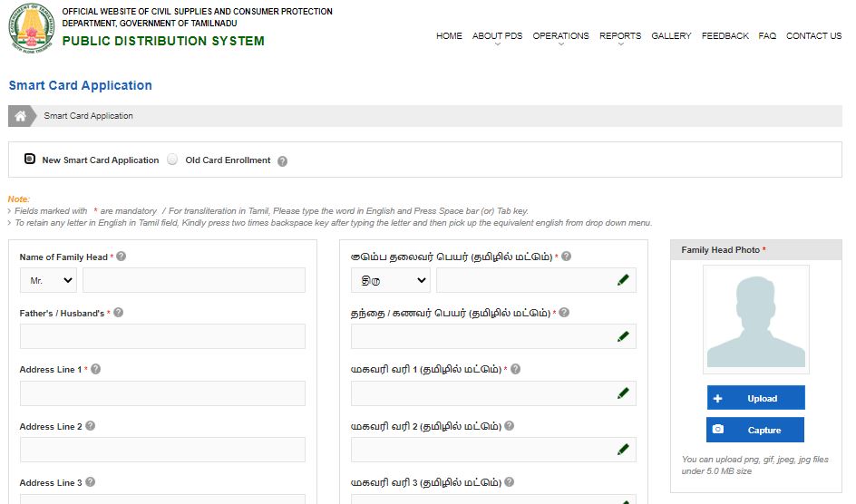The width and height of the screenshot is (856, 504).
Task: Open help icon for Tamil family head name
Action: pos(566,256)
